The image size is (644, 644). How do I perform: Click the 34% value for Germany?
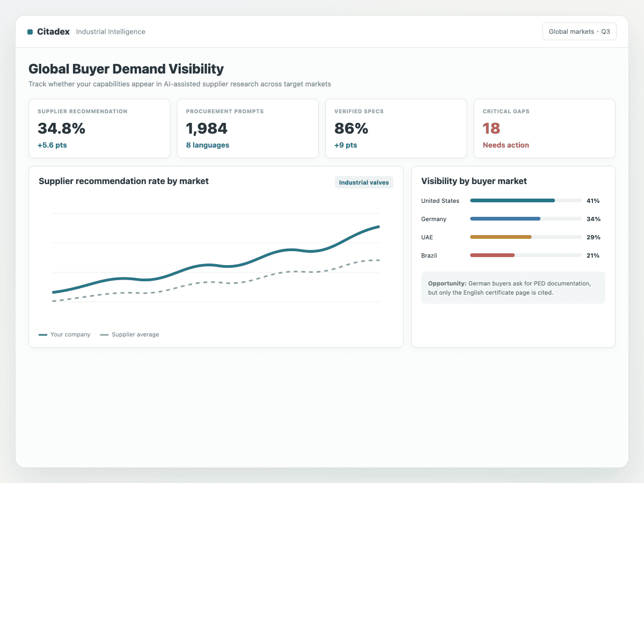[594, 219]
